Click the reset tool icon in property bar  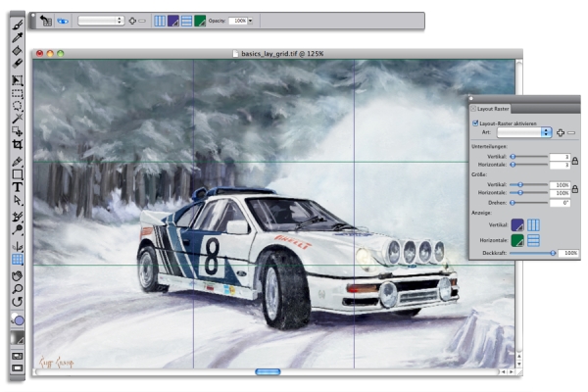46,21
